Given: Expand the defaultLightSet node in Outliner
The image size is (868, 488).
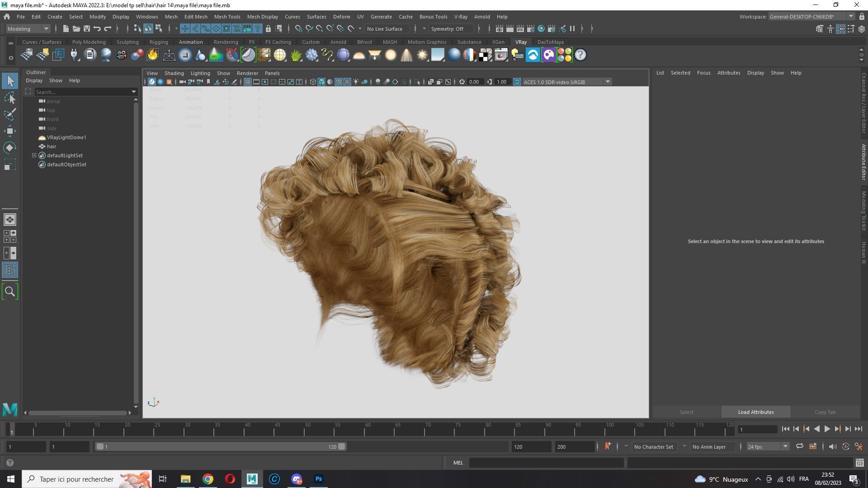Looking at the screenshot, I should click(34, 155).
